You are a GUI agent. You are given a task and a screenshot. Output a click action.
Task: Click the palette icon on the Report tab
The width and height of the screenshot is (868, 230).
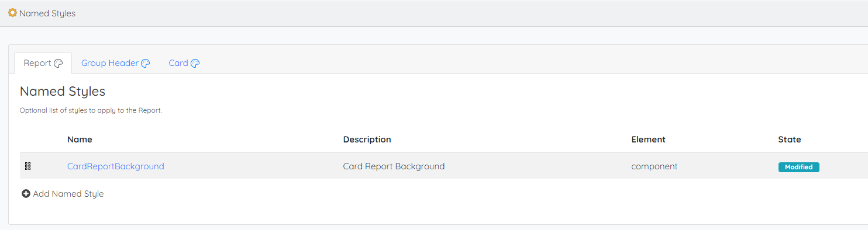(x=58, y=64)
